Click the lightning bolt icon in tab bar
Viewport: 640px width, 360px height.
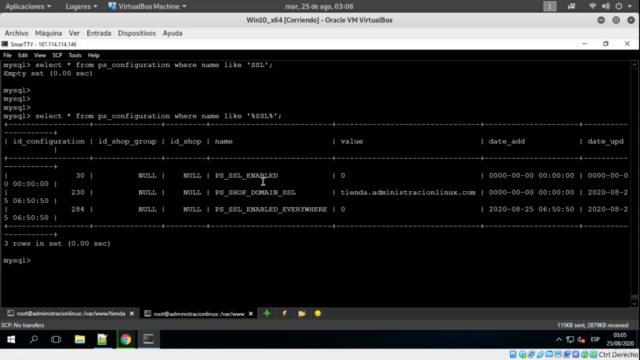(284, 313)
